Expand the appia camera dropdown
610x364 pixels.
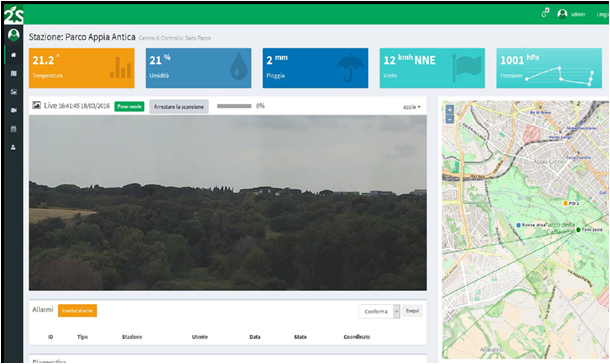pos(412,107)
